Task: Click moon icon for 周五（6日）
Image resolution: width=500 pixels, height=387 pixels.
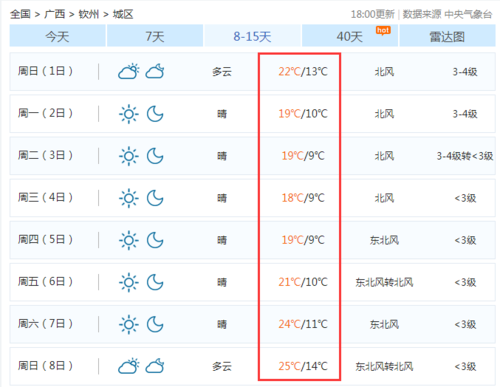Action: tap(155, 283)
